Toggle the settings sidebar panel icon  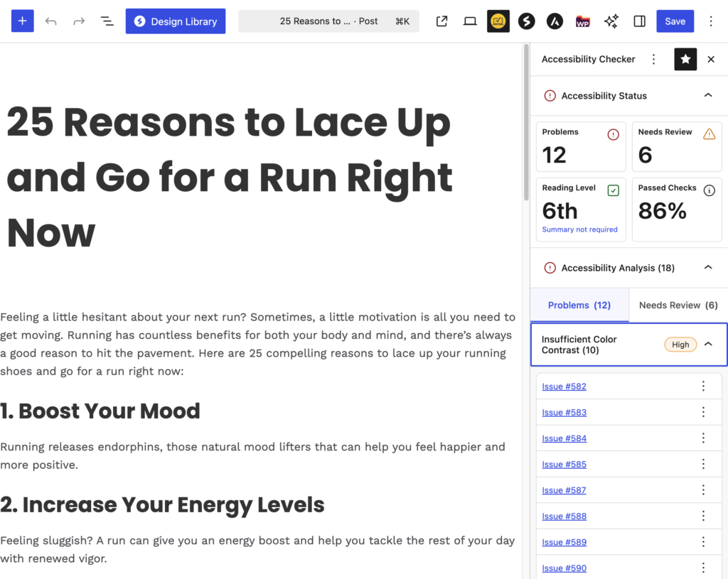(x=639, y=21)
